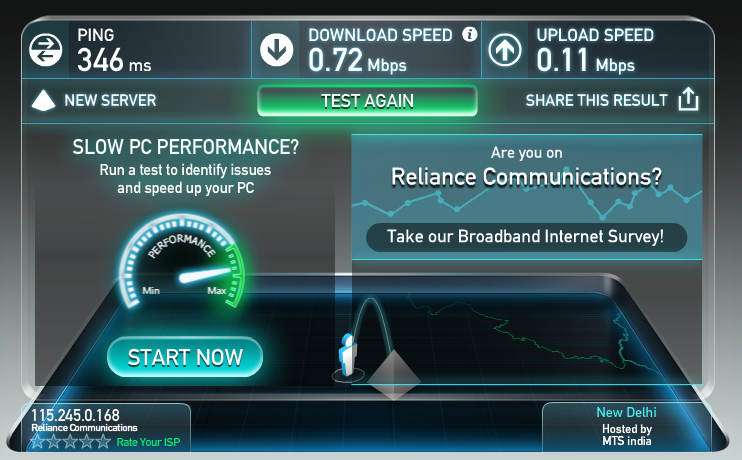Click the New Server pyramid icon
Viewport: 742px width, 460px height.
[x=44, y=100]
